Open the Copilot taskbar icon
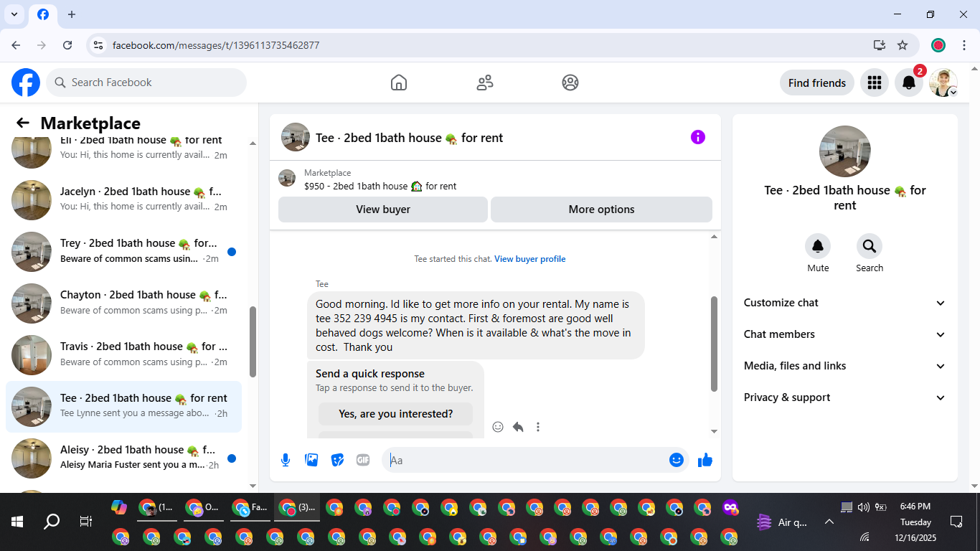 [x=119, y=507]
